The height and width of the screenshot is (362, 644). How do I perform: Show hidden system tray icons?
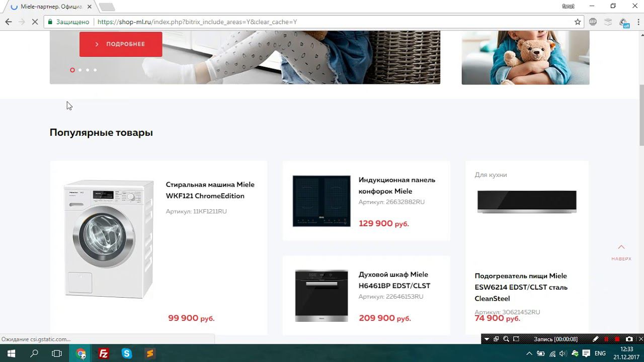529,353
